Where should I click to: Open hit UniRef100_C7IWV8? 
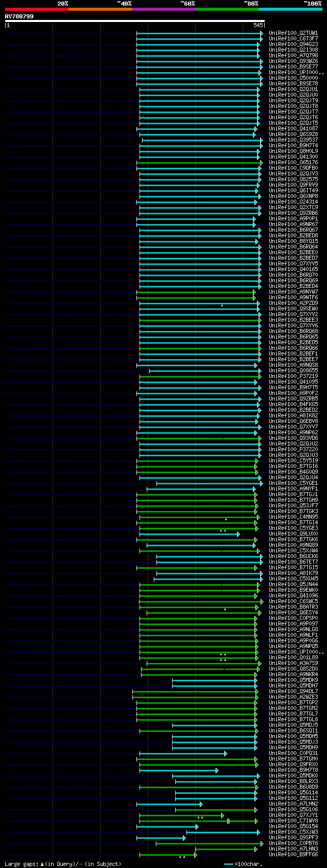pyautogui.click(x=293, y=820)
